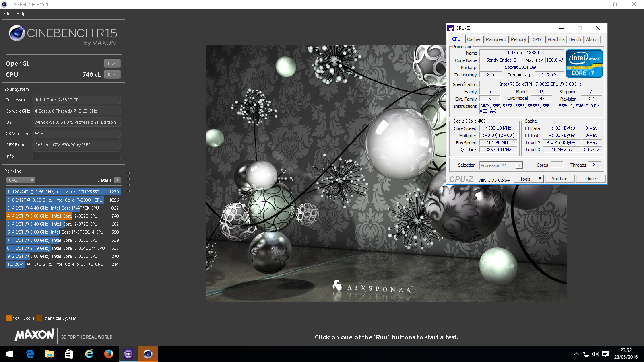
Task: Click the MAXON logo
Action: (35, 335)
